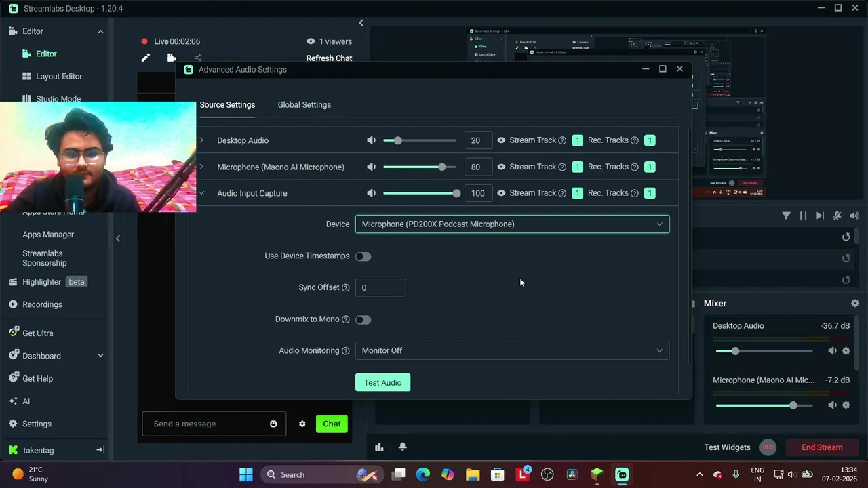Expand Desktop Audio row chevron
The image size is (868, 488).
point(201,140)
